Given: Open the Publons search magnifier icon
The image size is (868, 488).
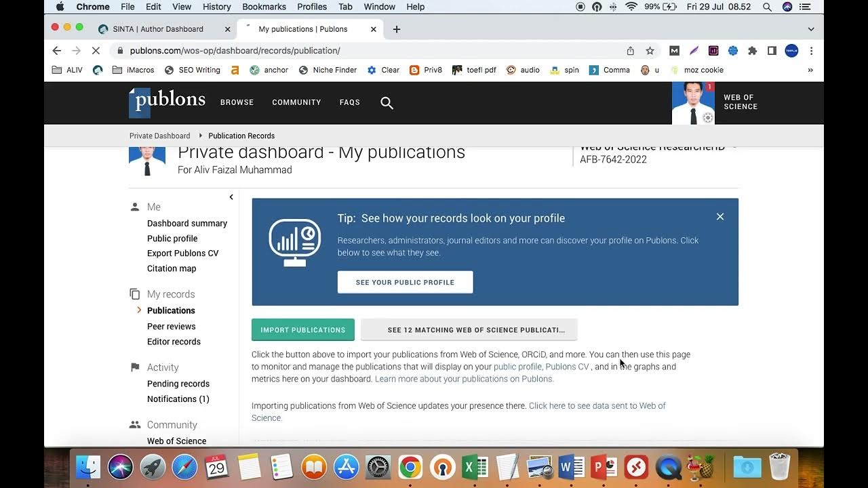Looking at the screenshot, I should (x=387, y=103).
